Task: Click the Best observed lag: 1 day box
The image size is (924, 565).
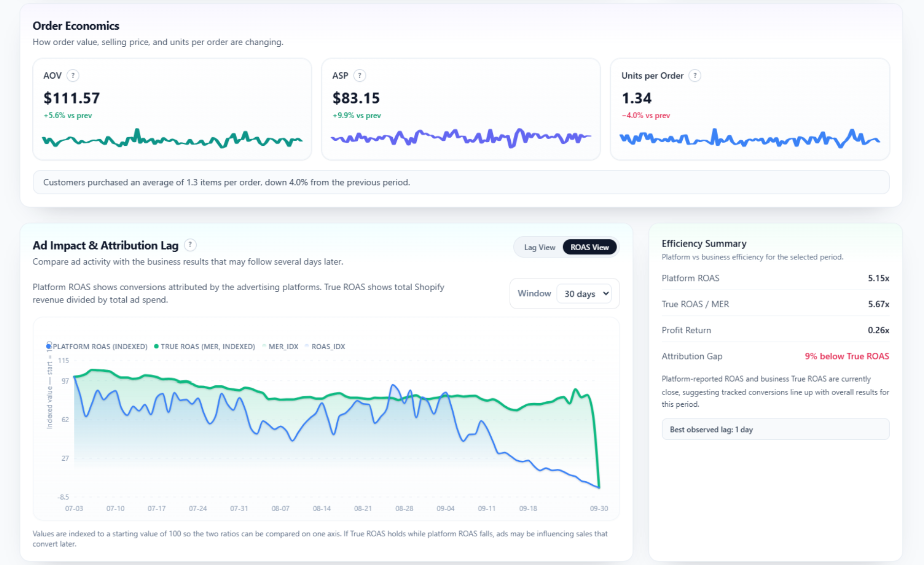Action: coord(775,429)
